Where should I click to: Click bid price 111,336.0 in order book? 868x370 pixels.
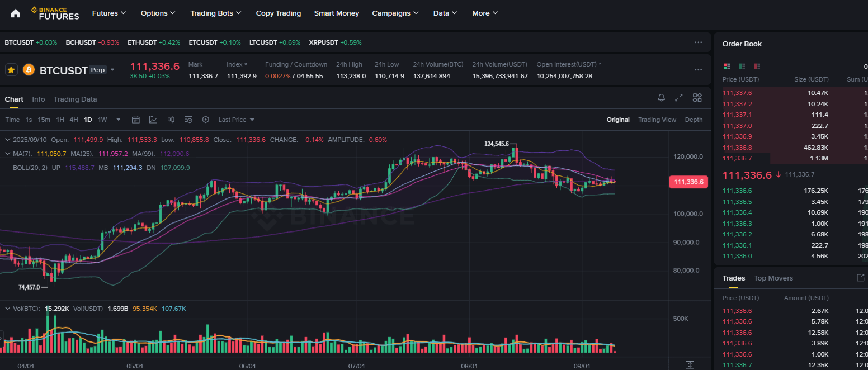pyautogui.click(x=737, y=256)
